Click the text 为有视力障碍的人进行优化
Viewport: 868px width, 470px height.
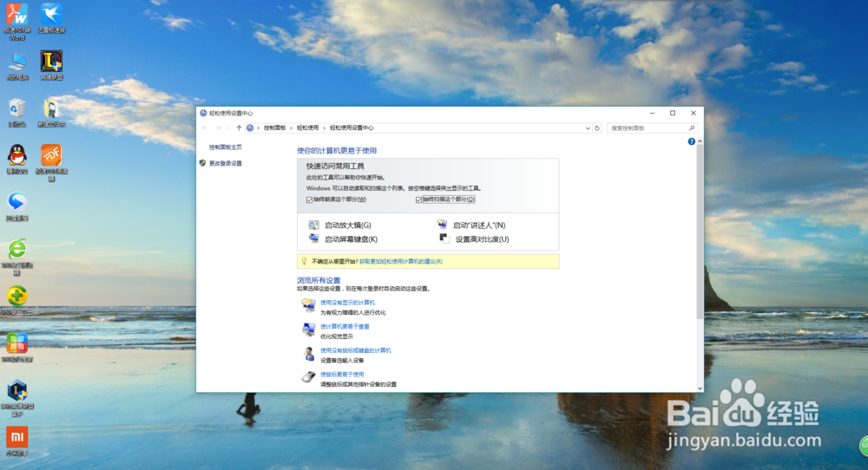pos(352,312)
